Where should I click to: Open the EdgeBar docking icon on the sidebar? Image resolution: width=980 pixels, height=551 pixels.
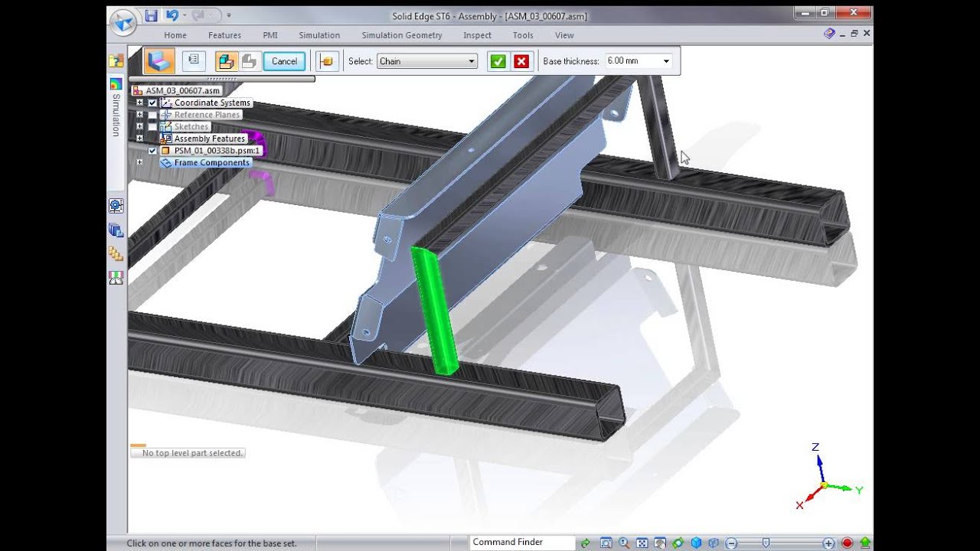[116, 60]
